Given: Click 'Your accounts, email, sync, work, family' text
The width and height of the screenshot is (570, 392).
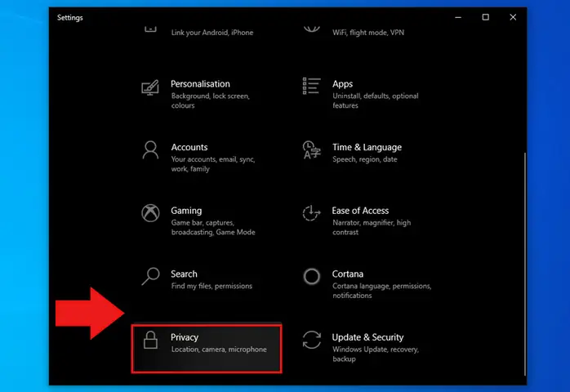Looking at the screenshot, I should (x=213, y=164).
